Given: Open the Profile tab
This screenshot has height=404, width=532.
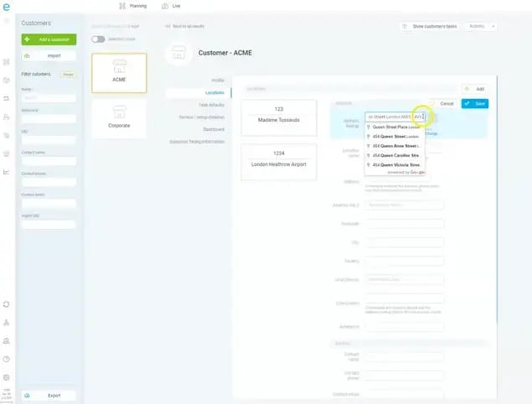Looking at the screenshot, I should point(218,80).
